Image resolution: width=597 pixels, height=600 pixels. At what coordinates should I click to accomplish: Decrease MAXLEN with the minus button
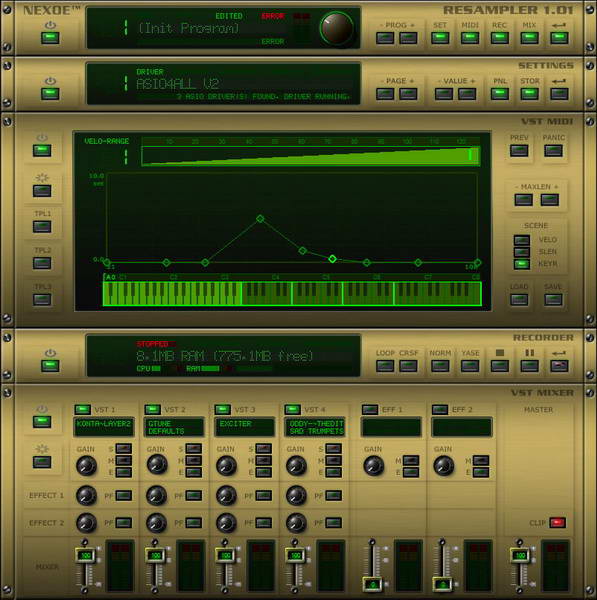pyautogui.click(x=524, y=200)
